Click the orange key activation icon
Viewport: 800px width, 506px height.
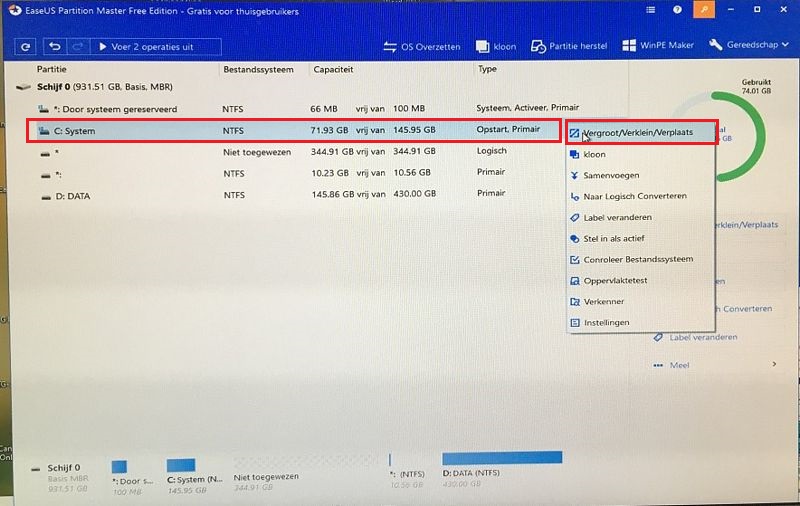(704, 10)
